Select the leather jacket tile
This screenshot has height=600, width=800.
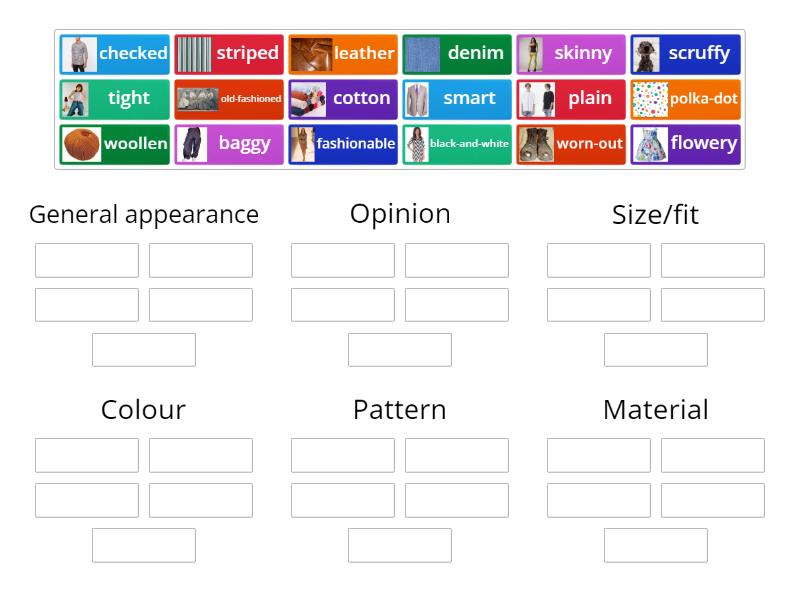[x=343, y=53]
